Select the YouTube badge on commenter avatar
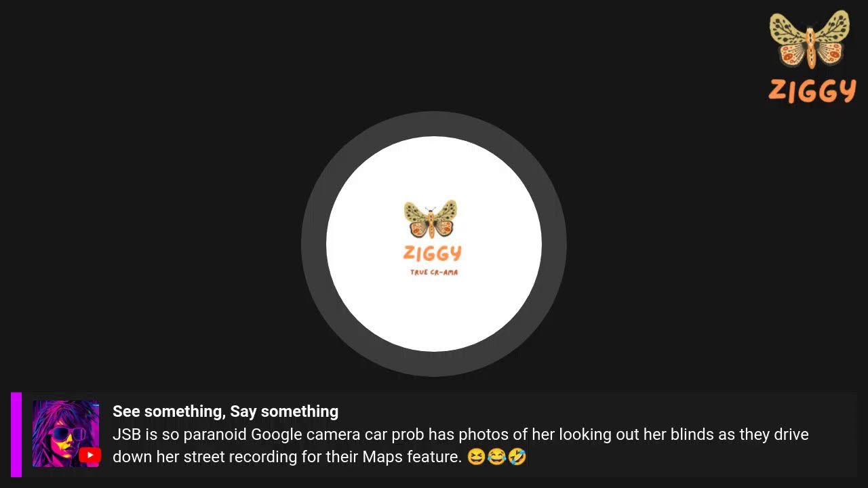Viewport: 868px width, 488px height. (90, 456)
